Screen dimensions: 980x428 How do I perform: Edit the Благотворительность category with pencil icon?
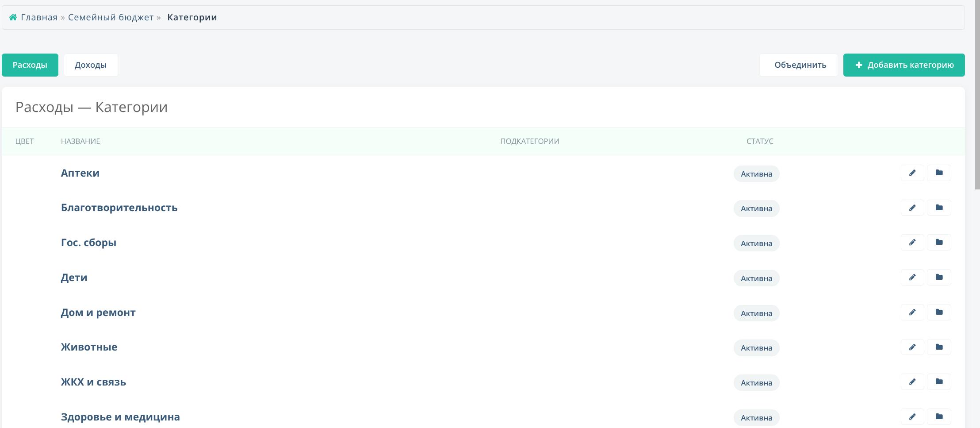(x=912, y=208)
